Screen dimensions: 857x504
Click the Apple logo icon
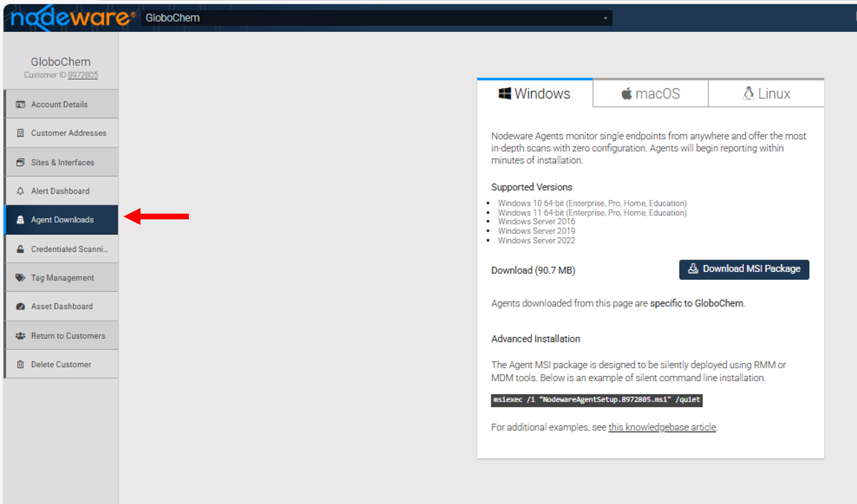point(626,93)
